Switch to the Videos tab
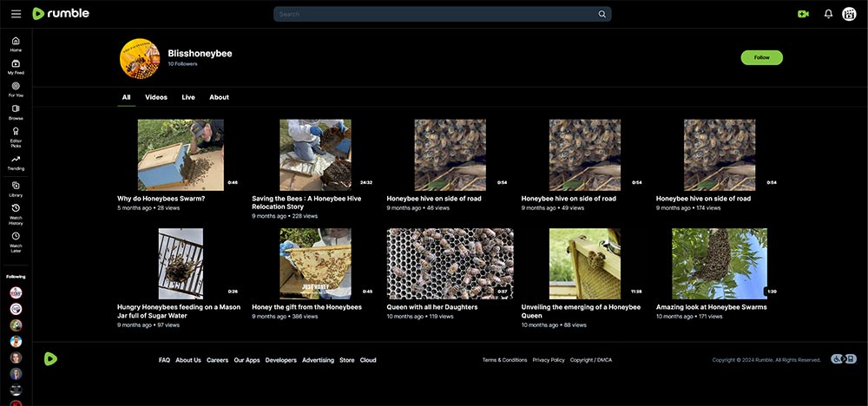Viewport: 868px width, 406px height. tap(156, 97)
